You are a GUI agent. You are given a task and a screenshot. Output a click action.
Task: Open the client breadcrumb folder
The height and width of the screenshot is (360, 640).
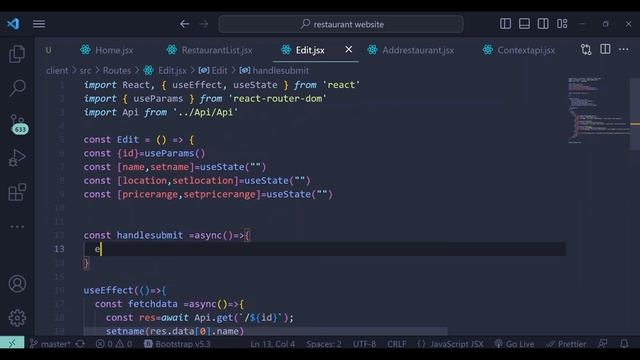(x=57, y=71)
